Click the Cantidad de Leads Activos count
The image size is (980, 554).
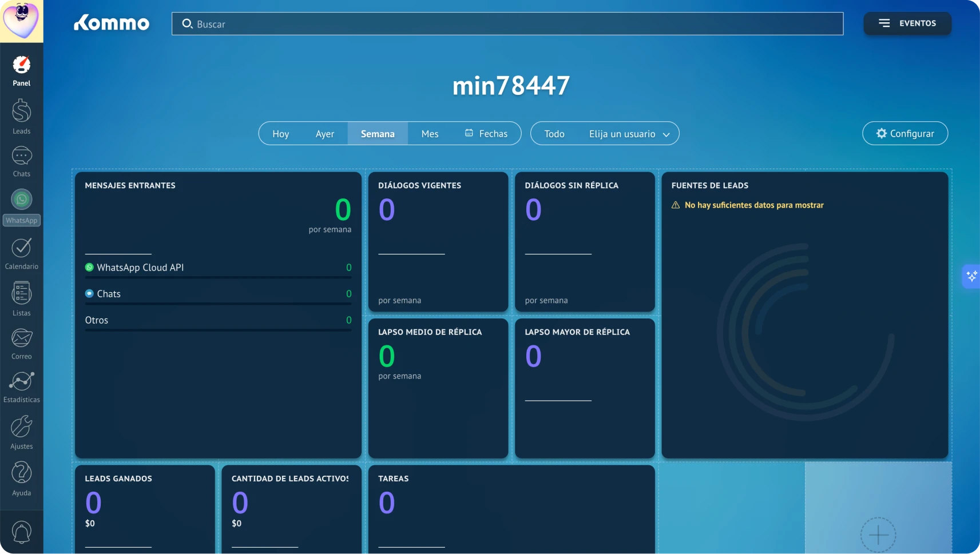(240, 503)
